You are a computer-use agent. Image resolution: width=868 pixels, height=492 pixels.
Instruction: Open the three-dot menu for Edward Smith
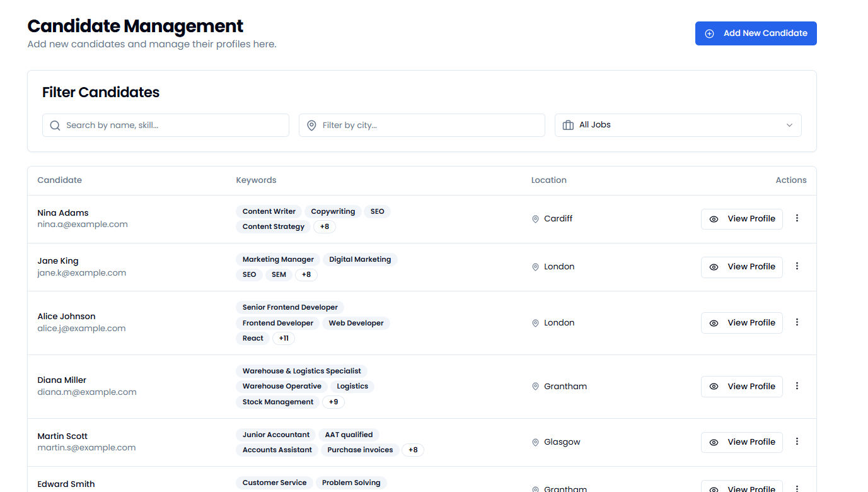click(x=797, y=488)
